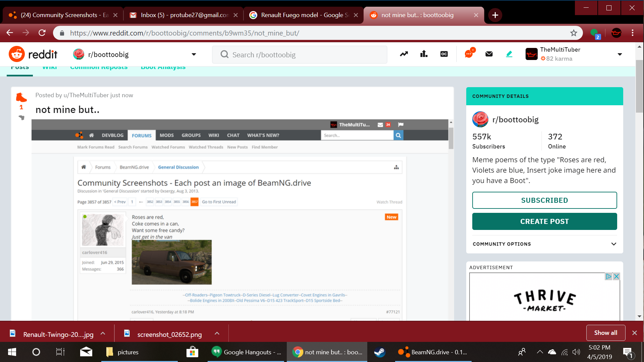Click the create post pencil icon
Image resolution: width=644 pixels, height=362 pixels.
tap(509, 54)
